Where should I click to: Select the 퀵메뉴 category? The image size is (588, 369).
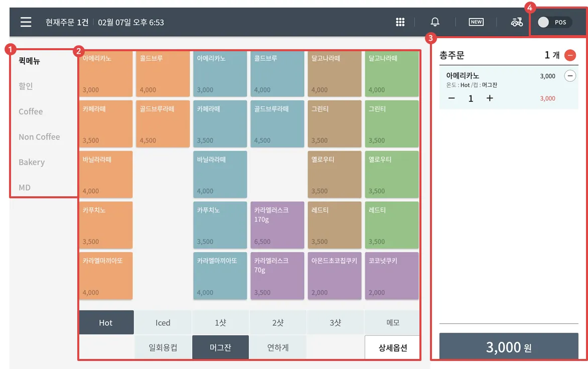pos(29,61)
